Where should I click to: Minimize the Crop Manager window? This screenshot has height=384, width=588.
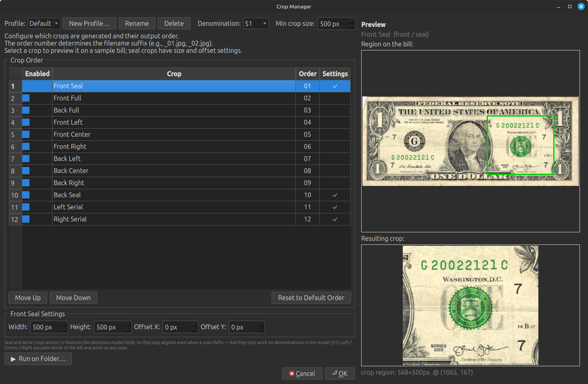(x=559, y=6)
